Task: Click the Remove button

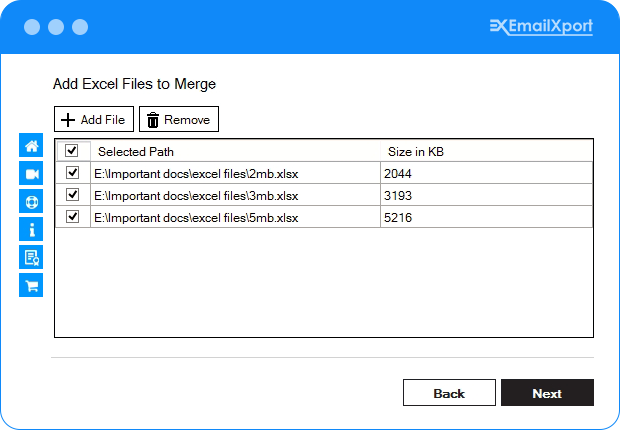Action: [179, 119]
